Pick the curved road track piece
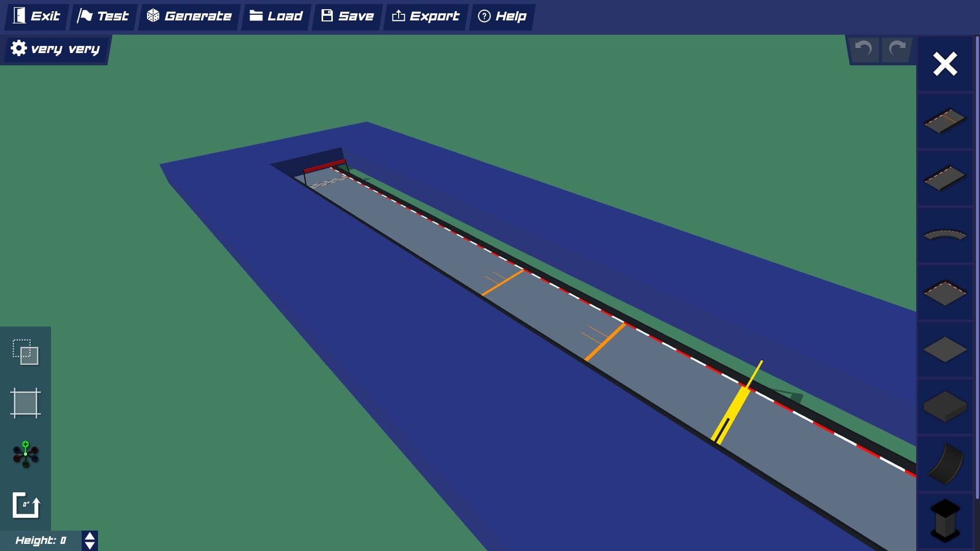Image resolution: width=980 pixels, height=551 pixels. point(945,235)
